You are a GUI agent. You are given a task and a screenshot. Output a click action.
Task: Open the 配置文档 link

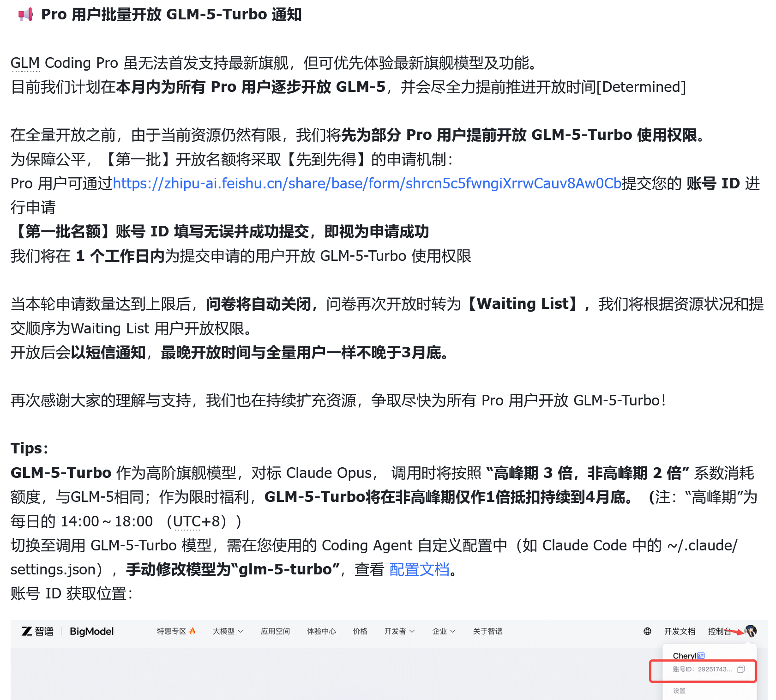pyautogui.click(x=419, y=569)
